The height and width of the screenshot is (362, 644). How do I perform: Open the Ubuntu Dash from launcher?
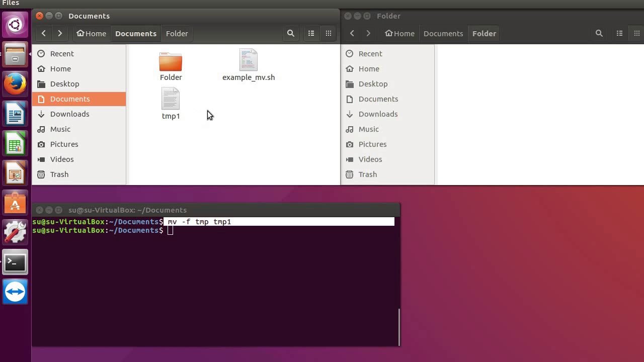(x=15, y=25)
